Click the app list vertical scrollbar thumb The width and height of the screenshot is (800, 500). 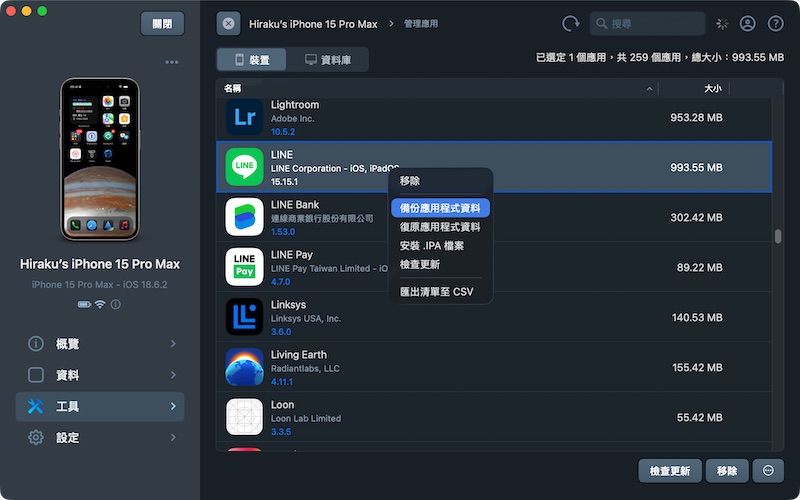pos(778,236)
